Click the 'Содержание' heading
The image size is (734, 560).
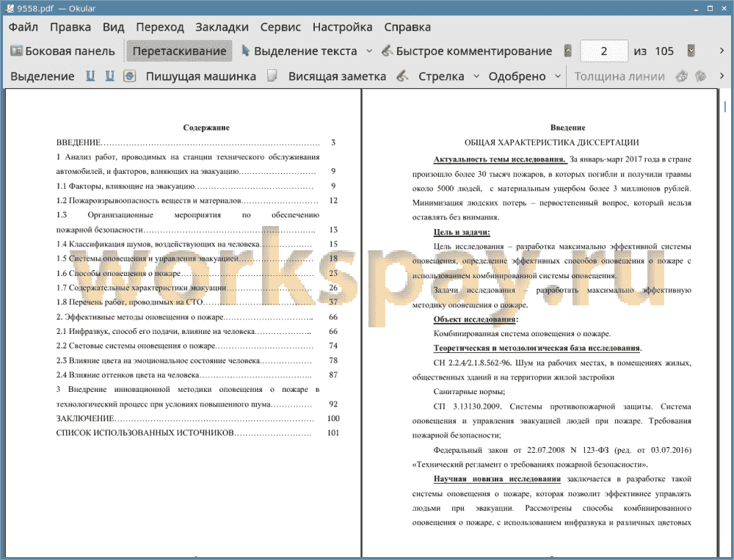click(x=206, y=128)
